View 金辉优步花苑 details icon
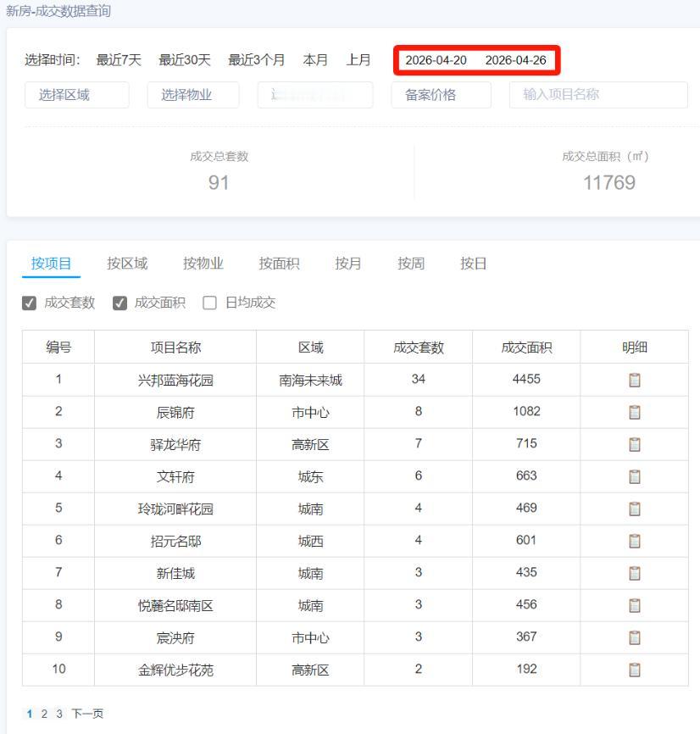The width and height of the screenshot is (700, 734). tap(634, 670)
